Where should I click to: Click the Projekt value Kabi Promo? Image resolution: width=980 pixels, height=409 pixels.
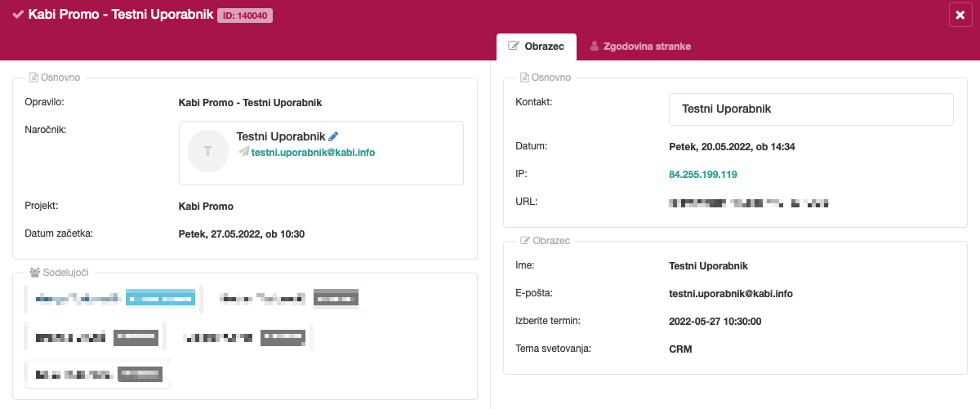tap(206, 207)
